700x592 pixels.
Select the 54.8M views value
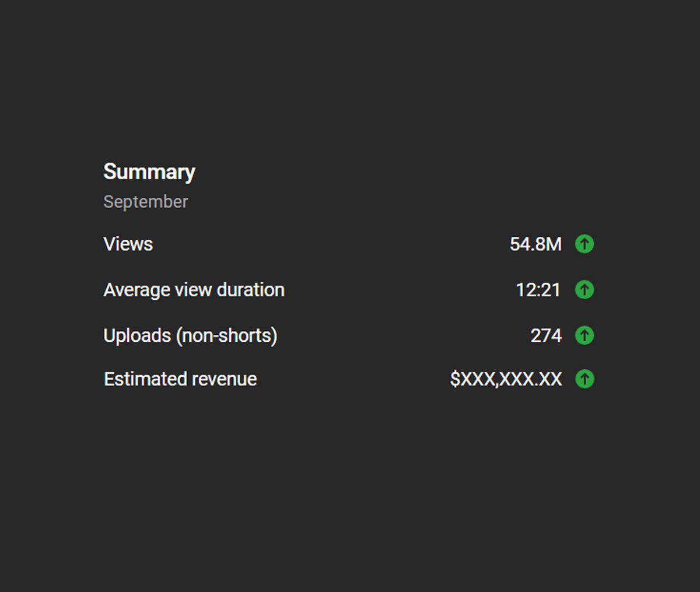pyautogui.click(x=535, y=244)
